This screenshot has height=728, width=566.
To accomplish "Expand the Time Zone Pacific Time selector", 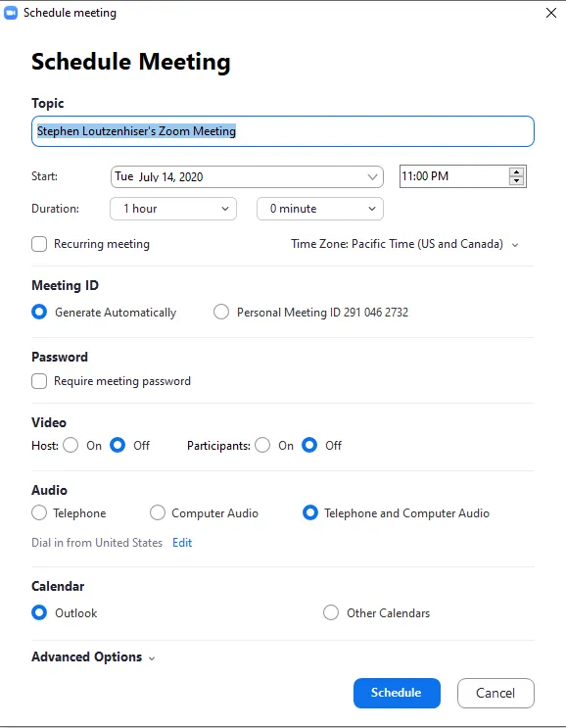I will pyautogui.click(x=404, y=244).
